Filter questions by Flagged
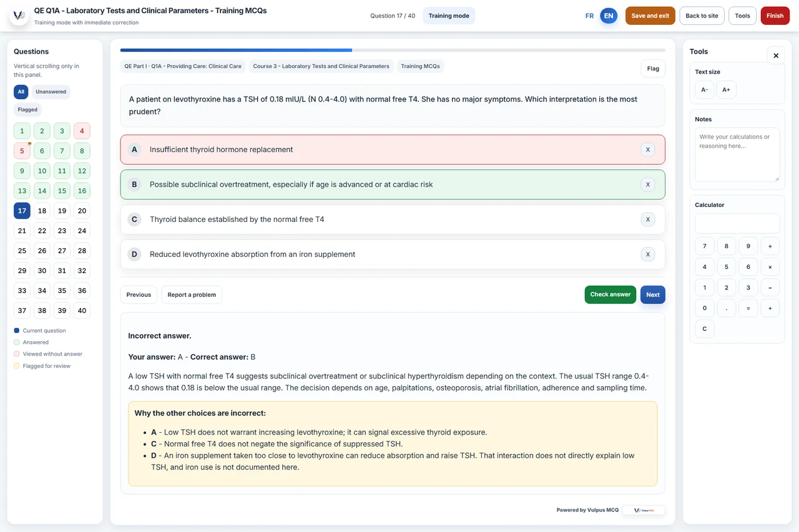The height and width of the screenshot is (532, 799). [x=27, y=110]
